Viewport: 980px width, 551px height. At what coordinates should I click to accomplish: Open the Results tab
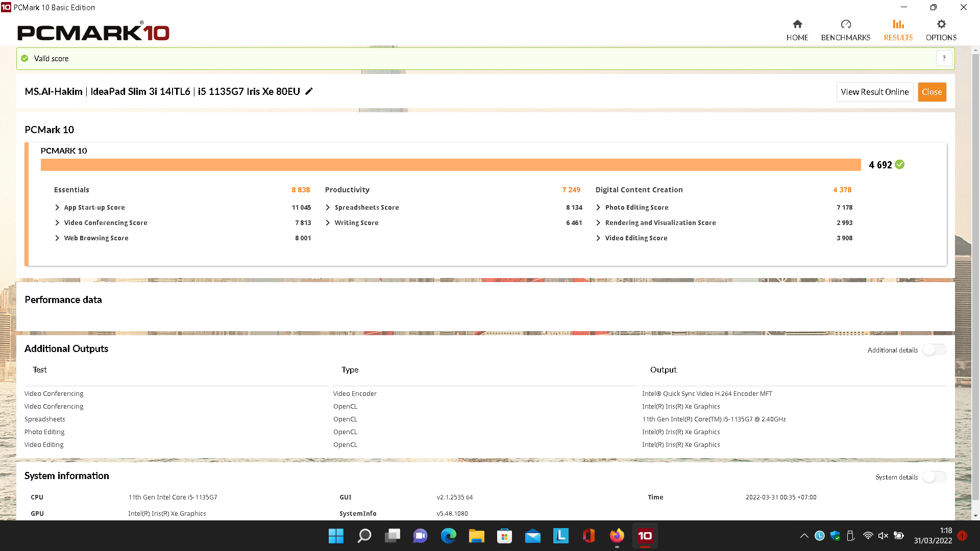[898, 31]
